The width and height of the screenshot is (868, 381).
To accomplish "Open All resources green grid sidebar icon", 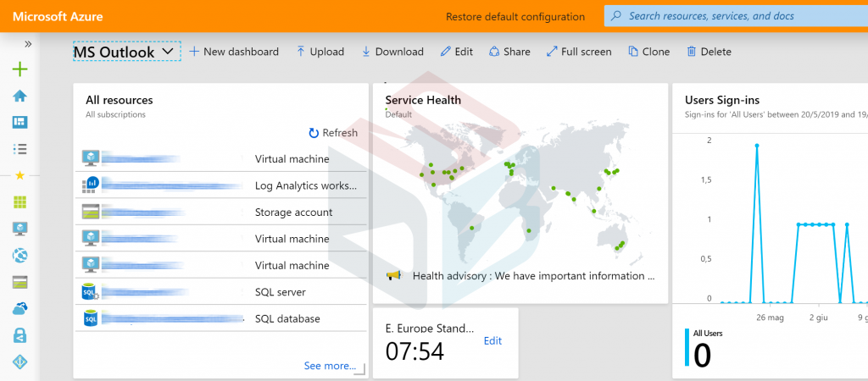I will click(x=20, y=202).
